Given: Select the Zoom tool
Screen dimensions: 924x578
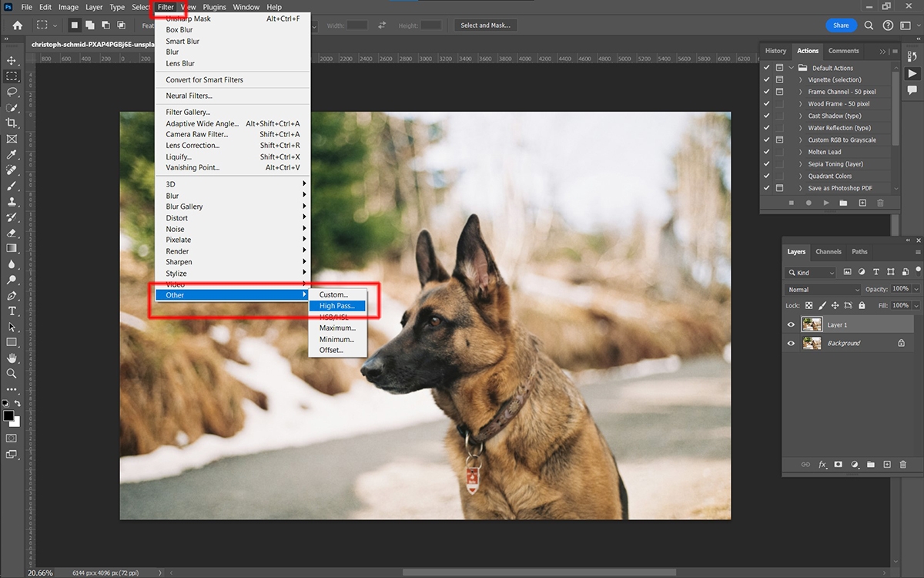Looking at the screenshot, I should 12,374.
